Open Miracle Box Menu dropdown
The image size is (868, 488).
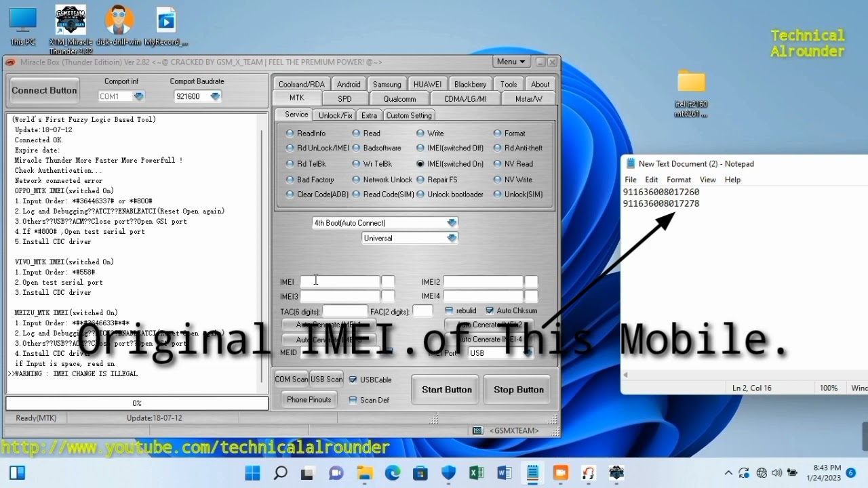tap(511, 62)
